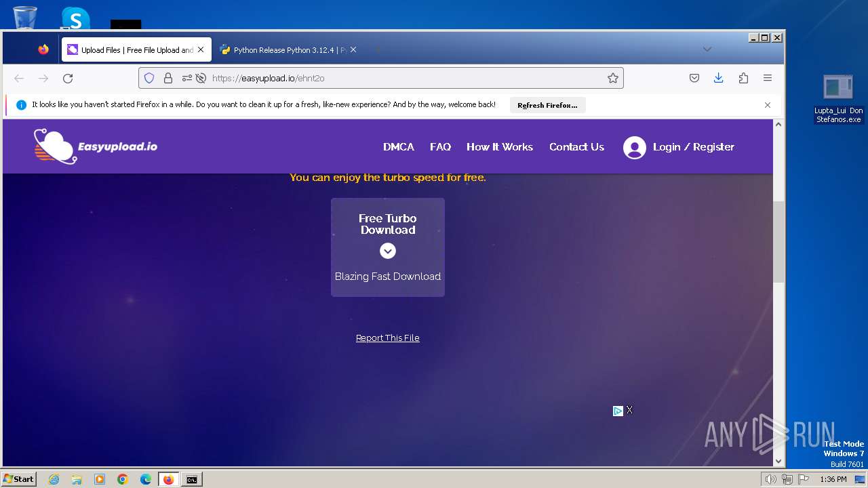Open the Extensions puzzle icon
This screenshot has height=488, width=868.
point(743,78)
